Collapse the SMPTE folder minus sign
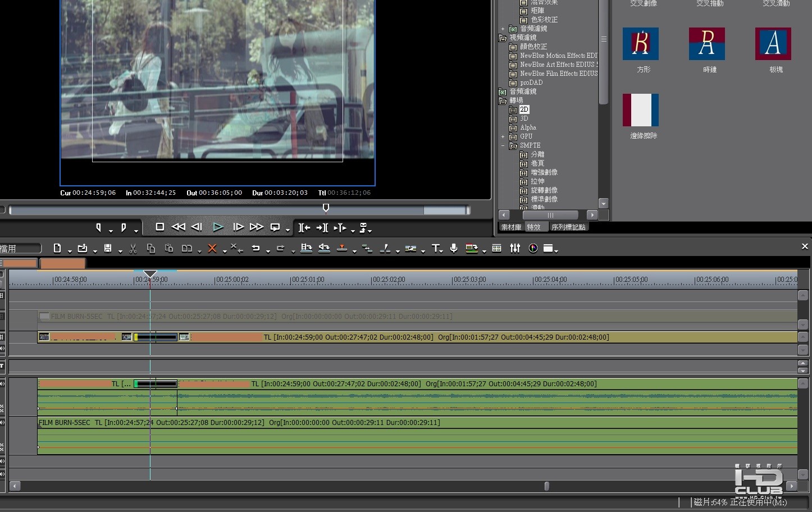Screen dimensions: 812x512 click(x=503, y=145)
